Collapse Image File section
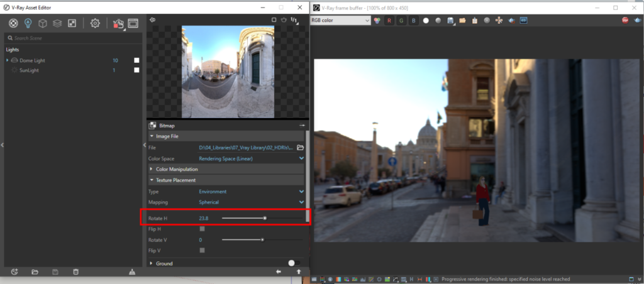The height and width of the screenshot is (284, 644). tap(226, 136)
